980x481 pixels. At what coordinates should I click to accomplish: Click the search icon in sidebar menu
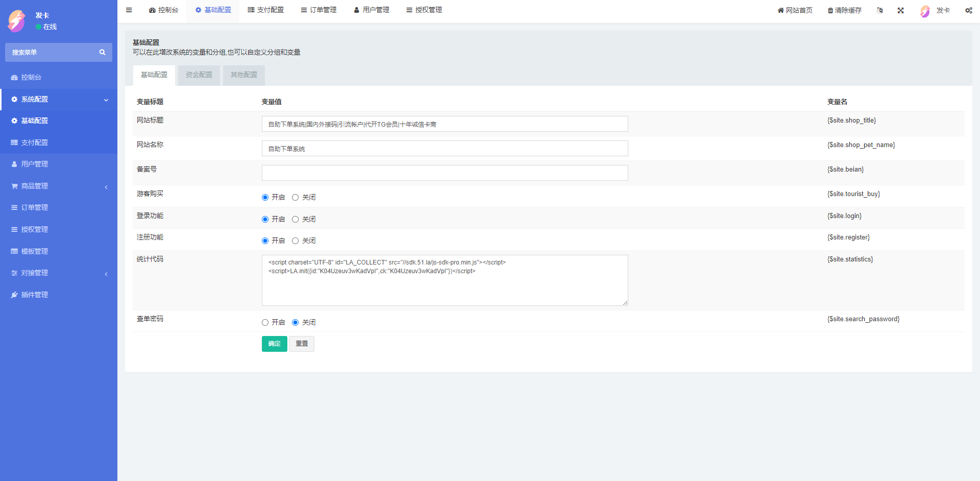[x=102, y=52]
